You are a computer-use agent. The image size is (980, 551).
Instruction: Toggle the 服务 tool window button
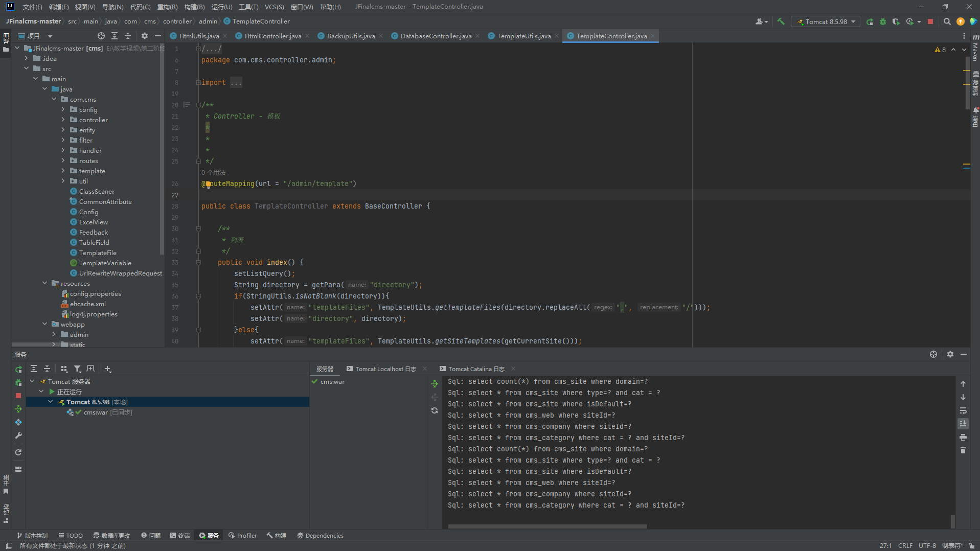[209, 536]
